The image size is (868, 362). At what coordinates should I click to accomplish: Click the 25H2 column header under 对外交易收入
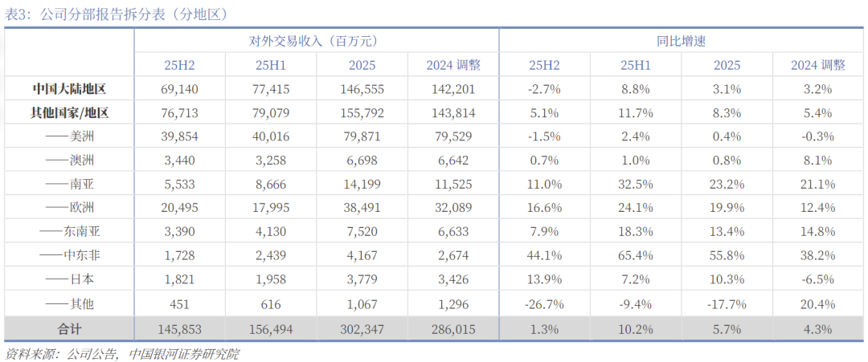179,65
